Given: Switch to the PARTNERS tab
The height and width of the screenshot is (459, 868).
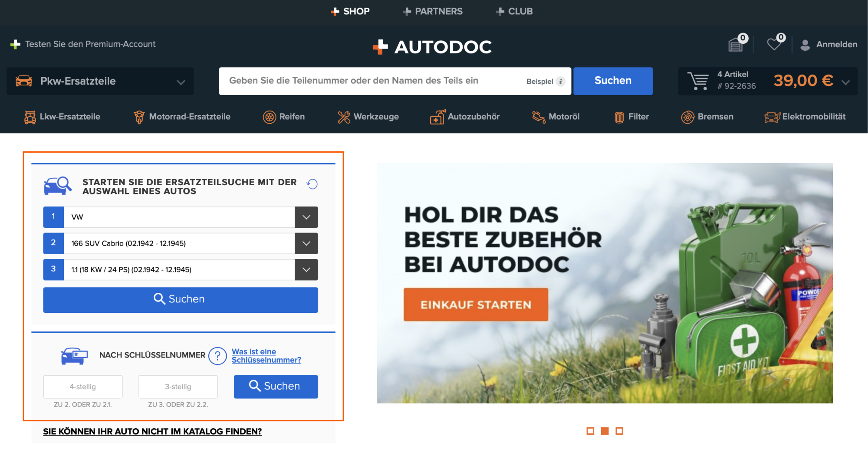Looking at the screenshot, I should [x=433, y=11].
